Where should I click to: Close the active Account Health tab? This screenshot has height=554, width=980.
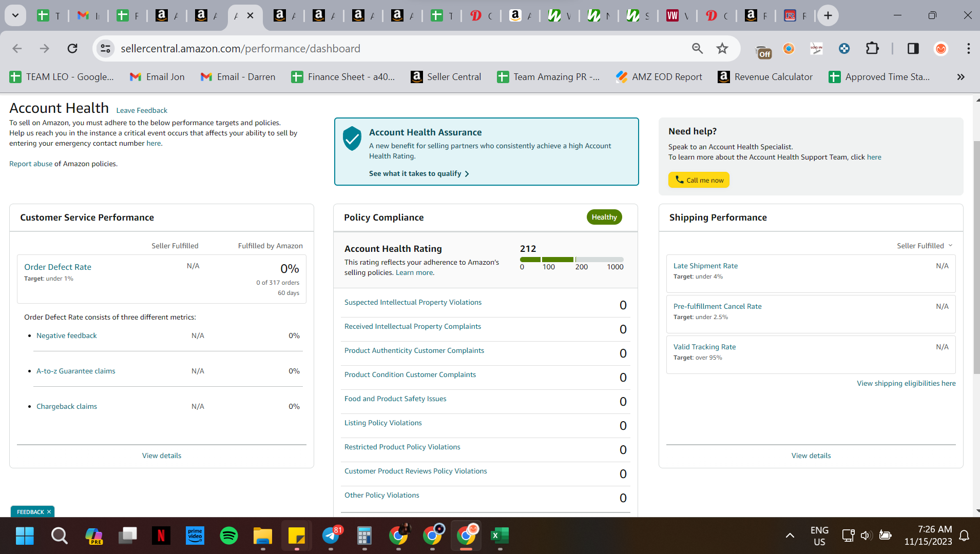click(x=250, y=16)
